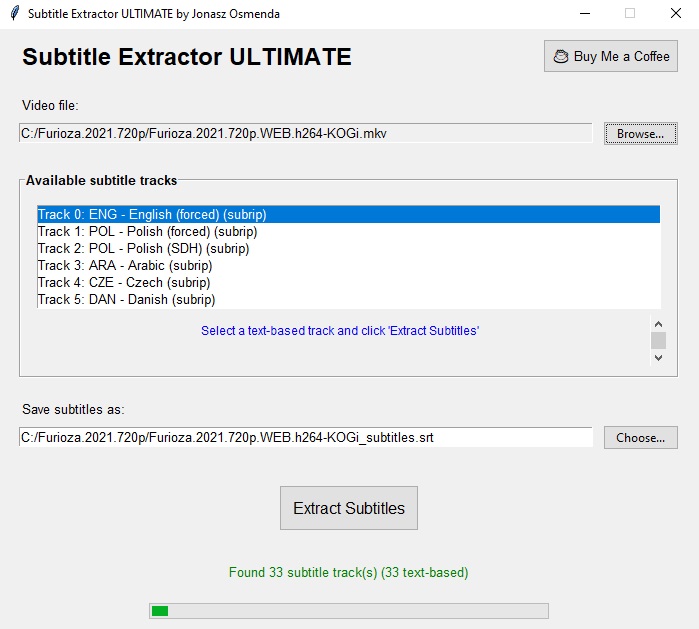The width and height of the screenshot is (699, 629).
Task: Close the Subtitle Extractor window
Action: click(x=676, y=13)
